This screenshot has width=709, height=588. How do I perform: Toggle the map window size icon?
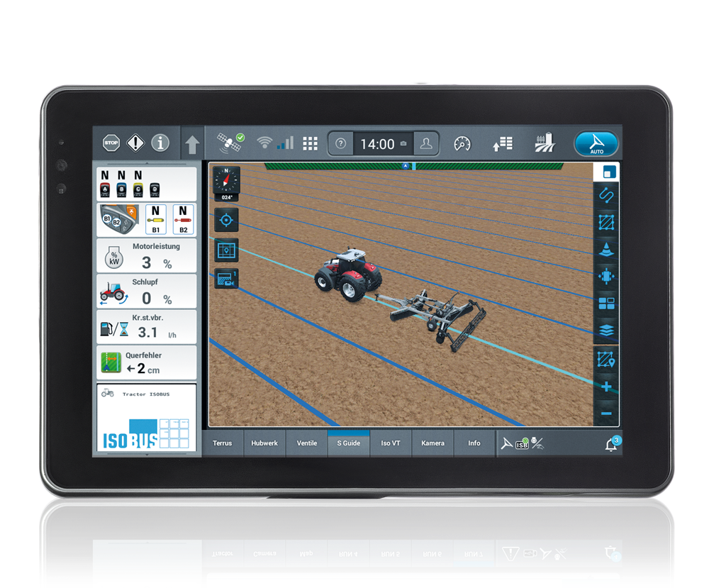pyautogui.click(x=609, y=172)
